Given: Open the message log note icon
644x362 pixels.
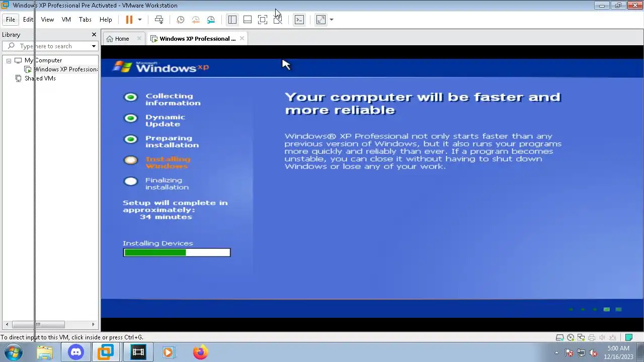Looking at the screenshot, I should [x=629, y=338].
